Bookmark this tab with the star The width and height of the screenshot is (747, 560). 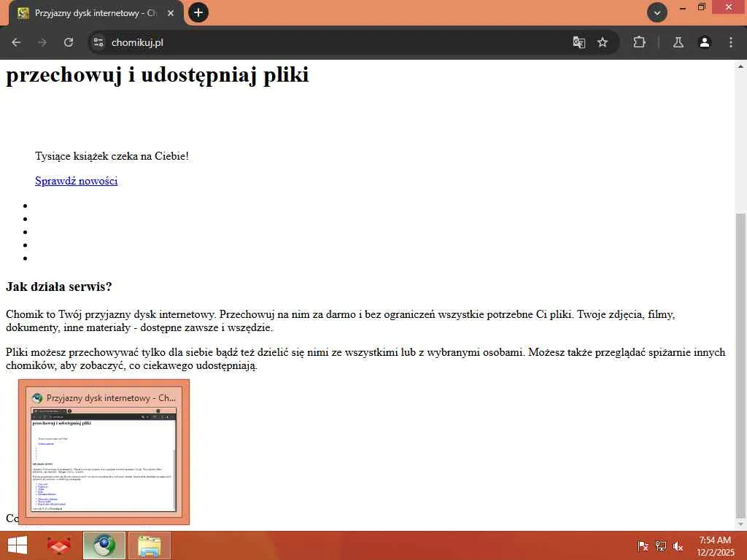(x=603, y=42)
